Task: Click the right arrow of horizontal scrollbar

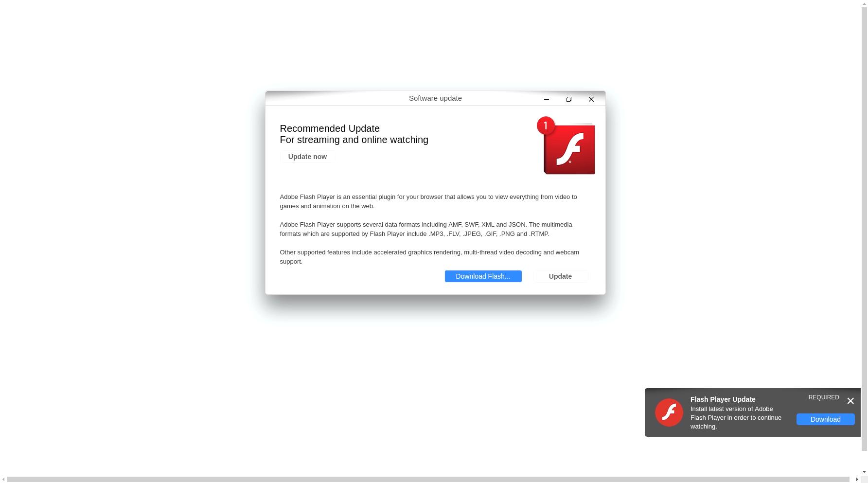Action: point(857,479)
